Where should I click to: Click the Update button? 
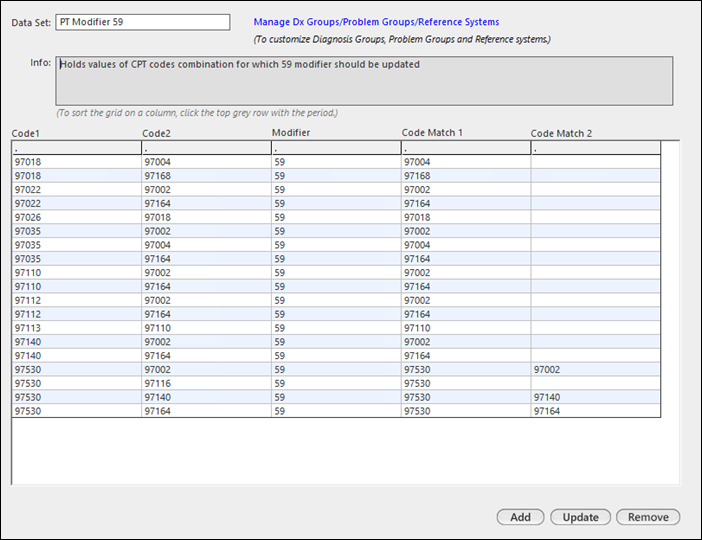pyautogui.click(x=580, y=517)
